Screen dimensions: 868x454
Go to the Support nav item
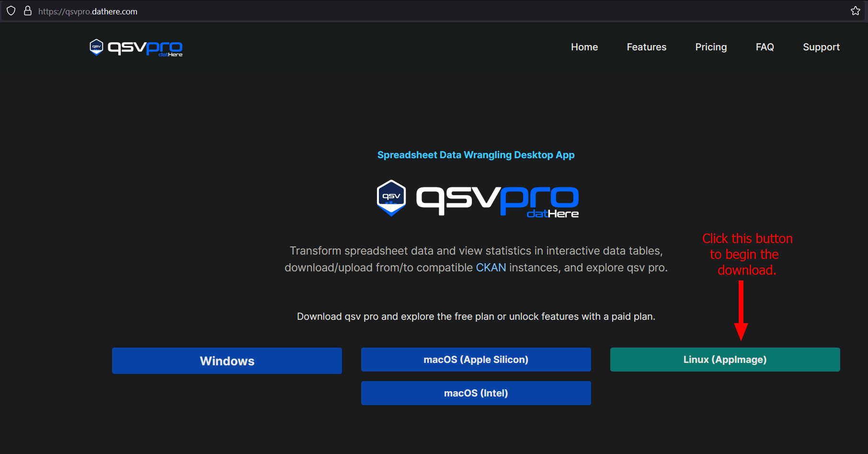(821, 47)
